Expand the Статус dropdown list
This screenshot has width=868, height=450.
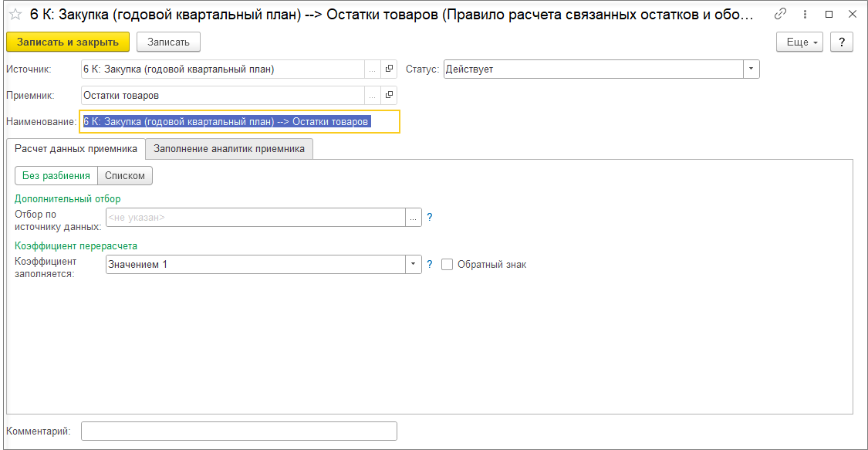pos(751,69)
